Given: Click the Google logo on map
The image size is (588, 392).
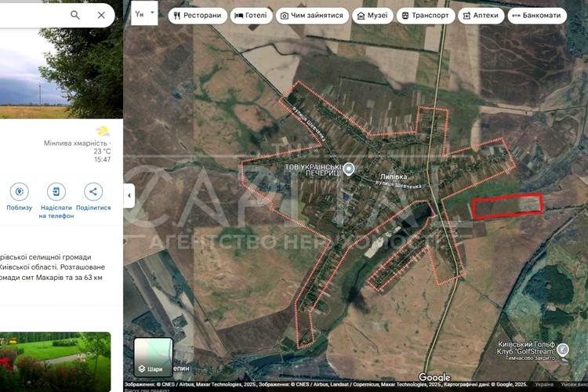Looking at the screenshot, I should 434,377.
